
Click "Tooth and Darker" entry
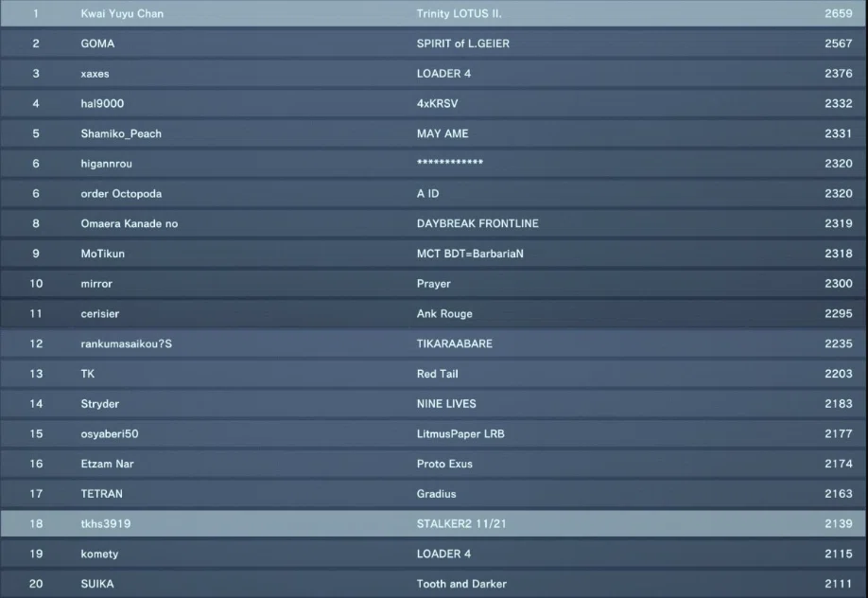pos(461,584)
